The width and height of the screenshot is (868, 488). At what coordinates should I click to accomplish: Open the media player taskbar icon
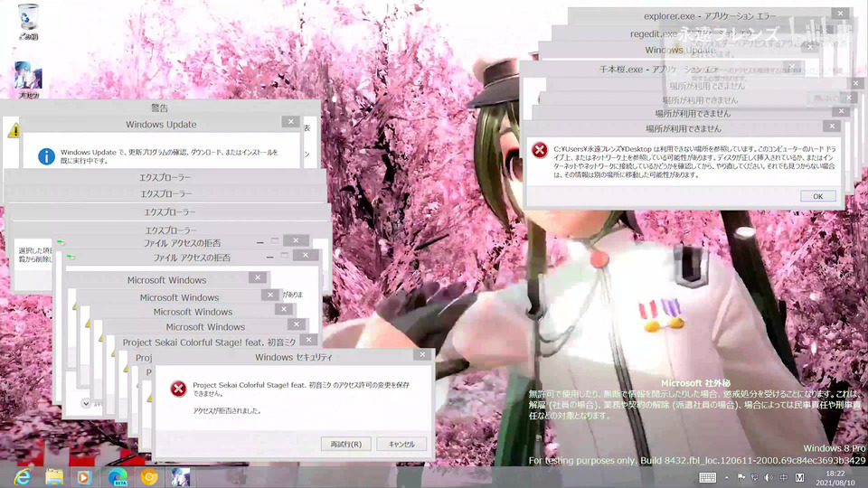84,477
